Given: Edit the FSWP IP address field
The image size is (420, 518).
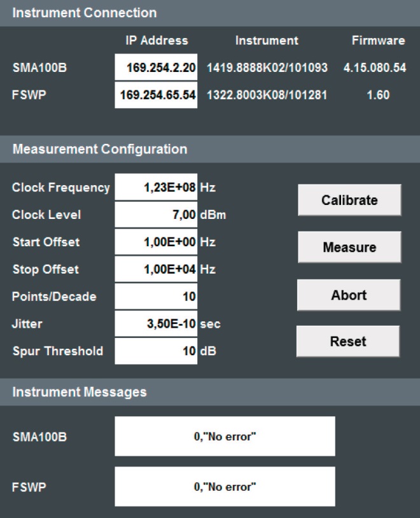Looking at the screenshot, I should pyautogui.click(x=156, y=95).
